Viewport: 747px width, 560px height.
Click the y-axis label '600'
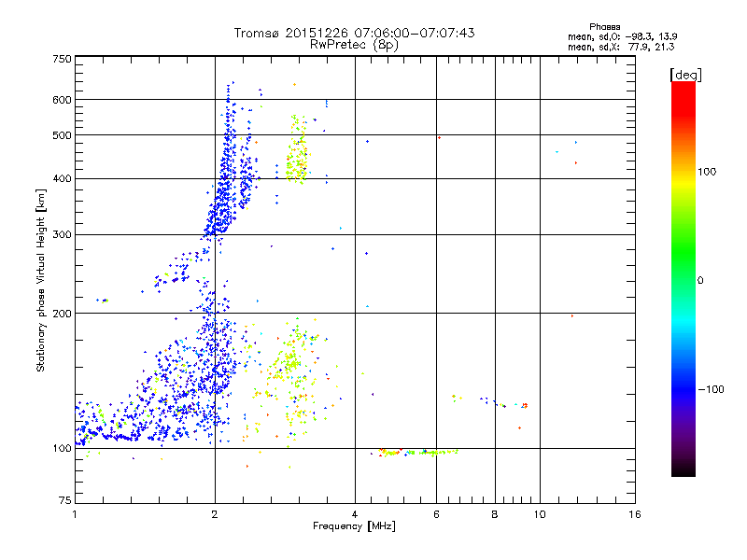(x=62, y=100)
